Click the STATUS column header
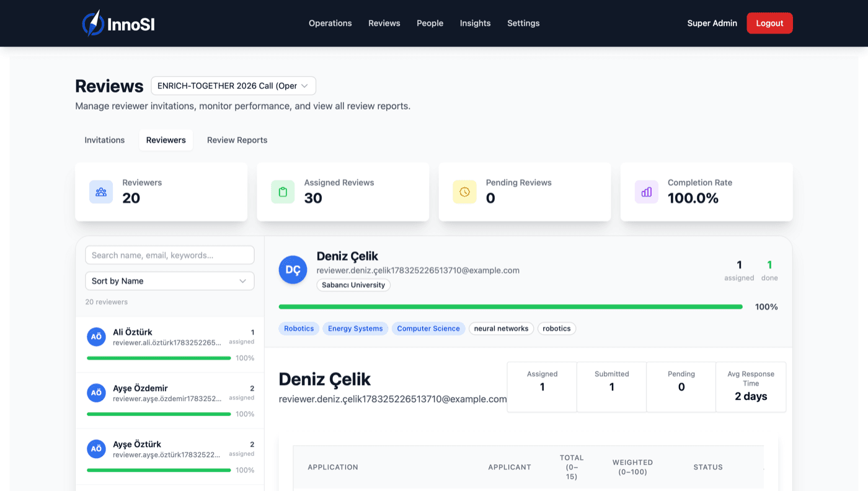868x491 pixels. pyautogui.click(x=708, y=467)
